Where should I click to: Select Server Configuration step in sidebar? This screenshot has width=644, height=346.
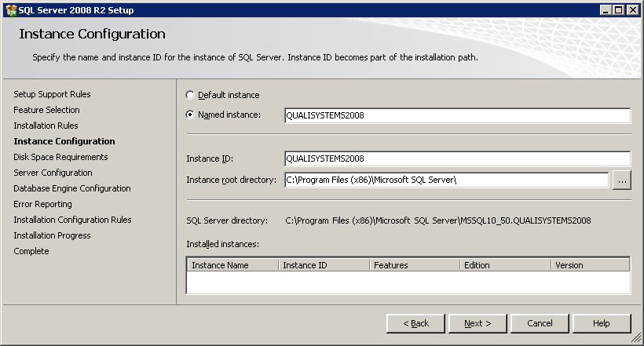53,173
